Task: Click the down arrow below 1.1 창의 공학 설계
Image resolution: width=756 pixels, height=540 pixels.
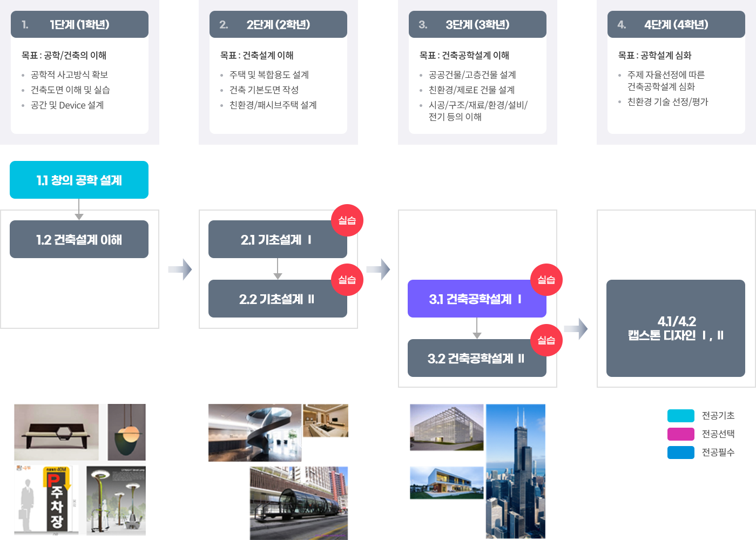Action: click(79, 210)
